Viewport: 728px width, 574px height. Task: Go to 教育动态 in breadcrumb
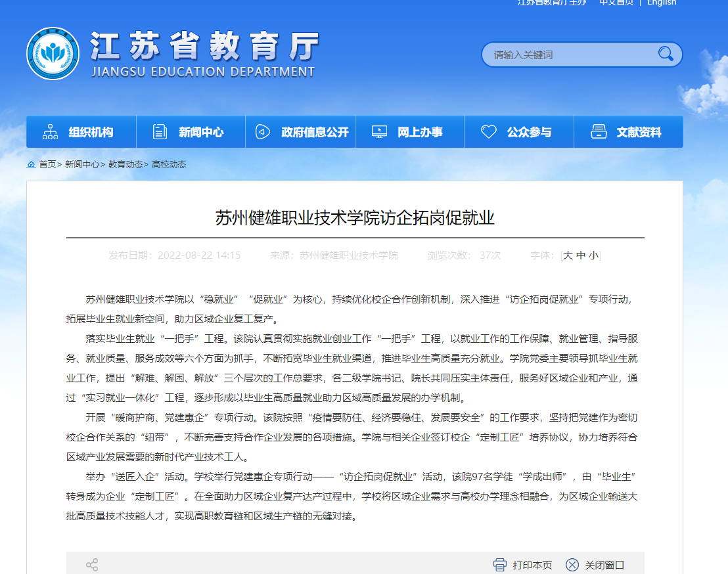click(125, 164)
